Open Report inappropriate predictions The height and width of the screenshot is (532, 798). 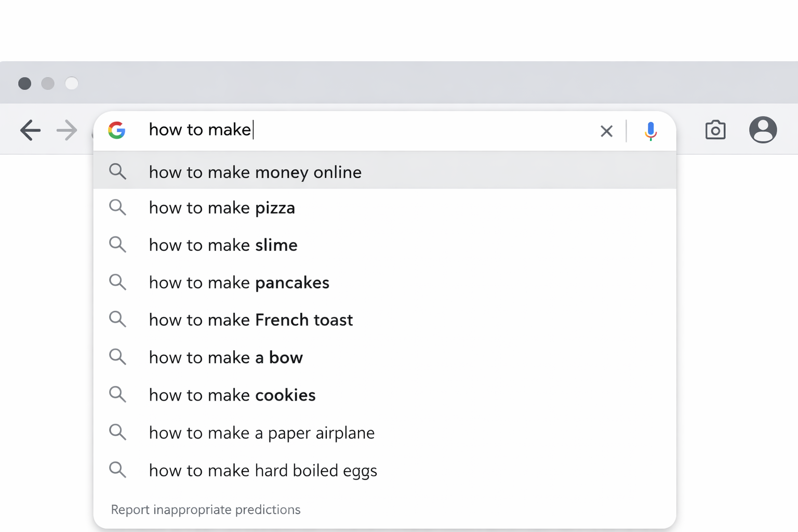[x=205, y=510]
